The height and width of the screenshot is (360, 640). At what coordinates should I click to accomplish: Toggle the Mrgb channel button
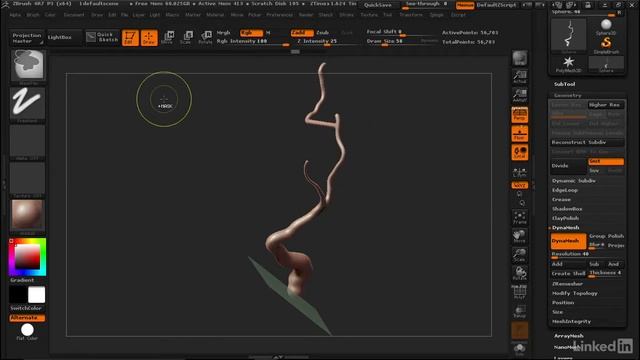click(223, 33)
